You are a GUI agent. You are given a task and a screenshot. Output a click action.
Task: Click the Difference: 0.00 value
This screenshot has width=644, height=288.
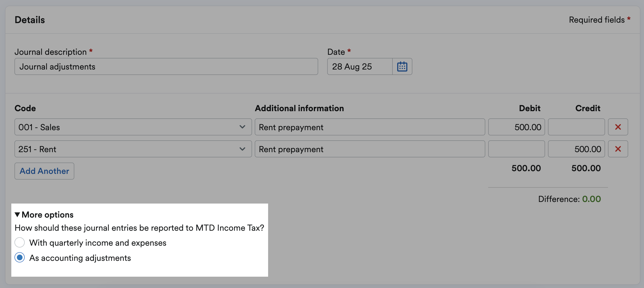[591, 199]
